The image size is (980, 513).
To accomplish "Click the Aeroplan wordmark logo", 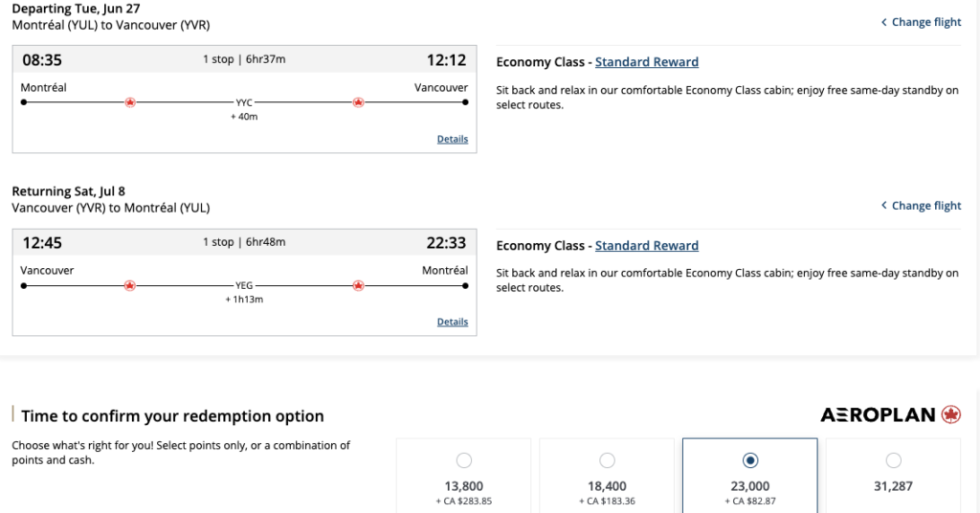I will pos(879,414).
